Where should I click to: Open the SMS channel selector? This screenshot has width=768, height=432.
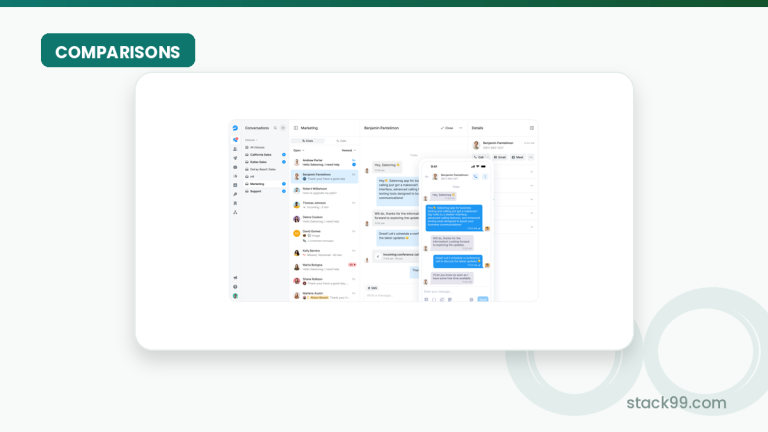(x=372, y=288)
